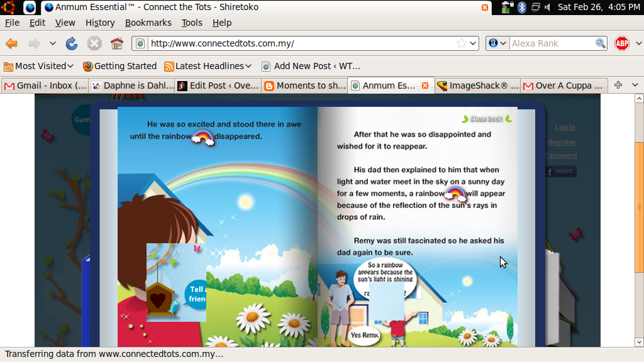Click the status bar Transferring data text
The height and width of the screenshot is (362, 644).
click(x=114, y=354)
